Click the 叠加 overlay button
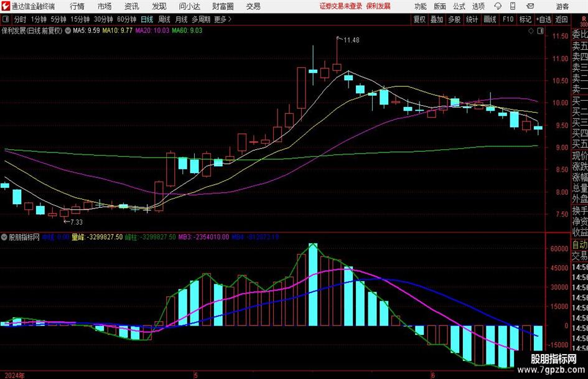The image size is (588, 379). [437, 19]
